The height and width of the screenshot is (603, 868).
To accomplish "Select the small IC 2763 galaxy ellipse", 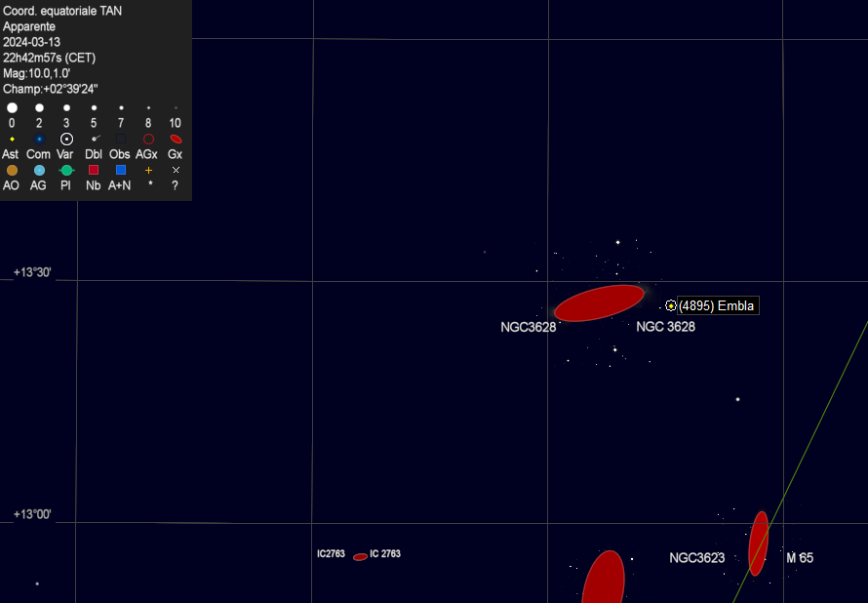I will (361, 556).
